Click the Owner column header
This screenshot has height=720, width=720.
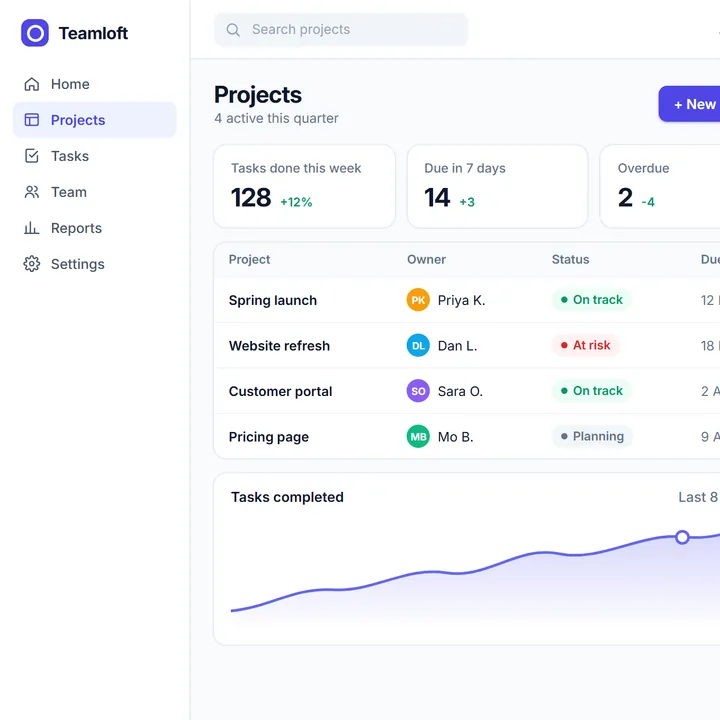[426, 259]
